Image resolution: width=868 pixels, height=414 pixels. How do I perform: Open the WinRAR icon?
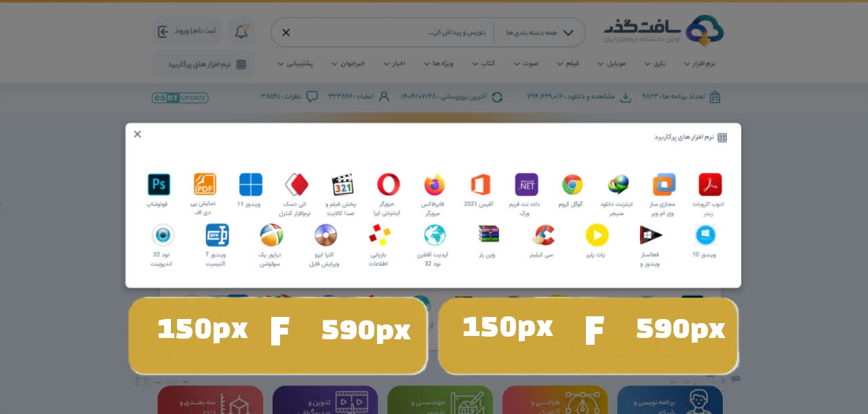[488, 235]
